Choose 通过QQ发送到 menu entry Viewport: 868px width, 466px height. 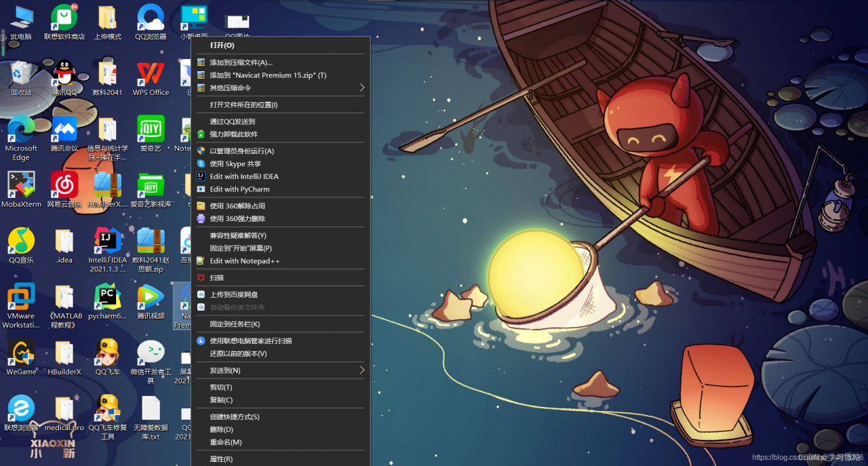pos(281,121)
